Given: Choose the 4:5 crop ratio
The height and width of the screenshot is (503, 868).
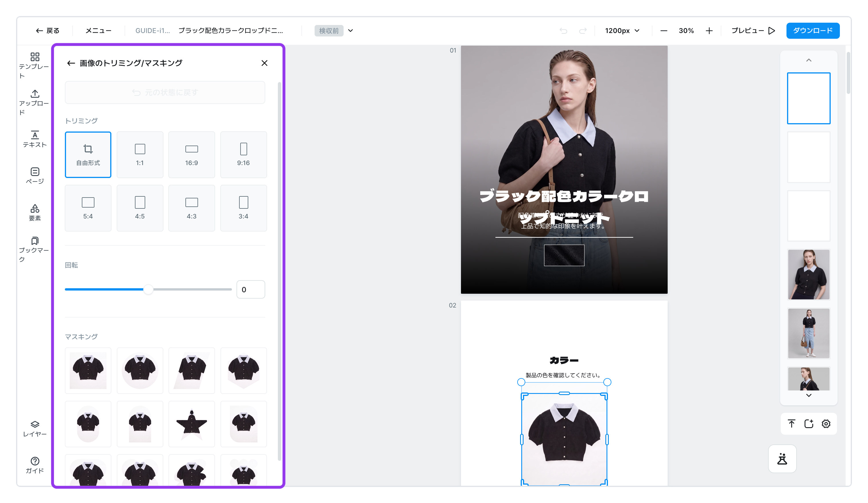Looking at the screenshot, I should click(140, 208).
